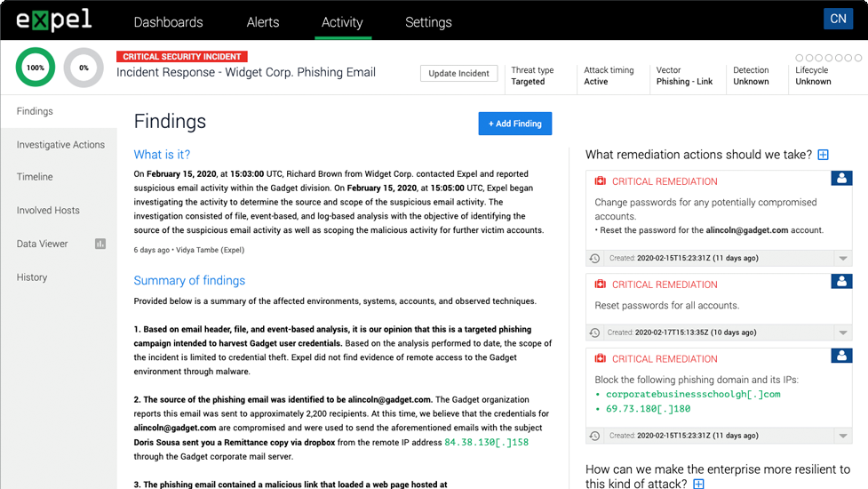The width and height of the screenshot is (868, 489).
Task: Click Threat type Targeted field
Action: click(x=532, y=76)
